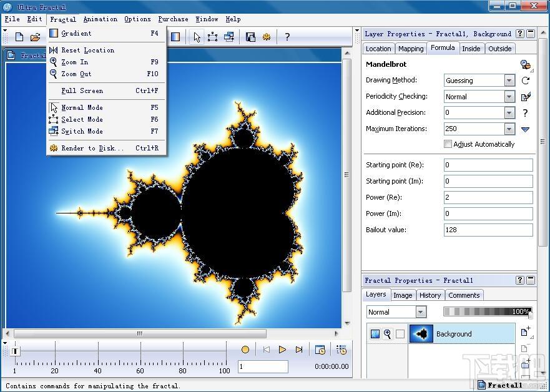Jump to first animation frame
The height and width of the screenshot is (392, 550).
(x=266, y=350)
